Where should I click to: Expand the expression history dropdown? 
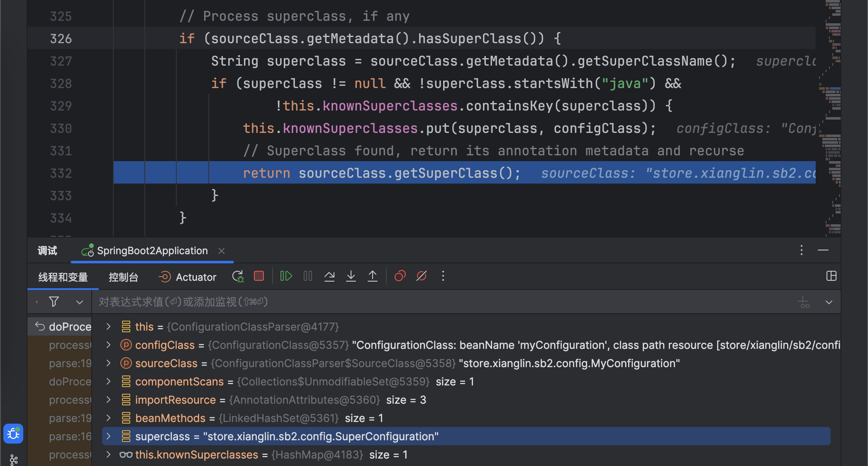(829, 302)
